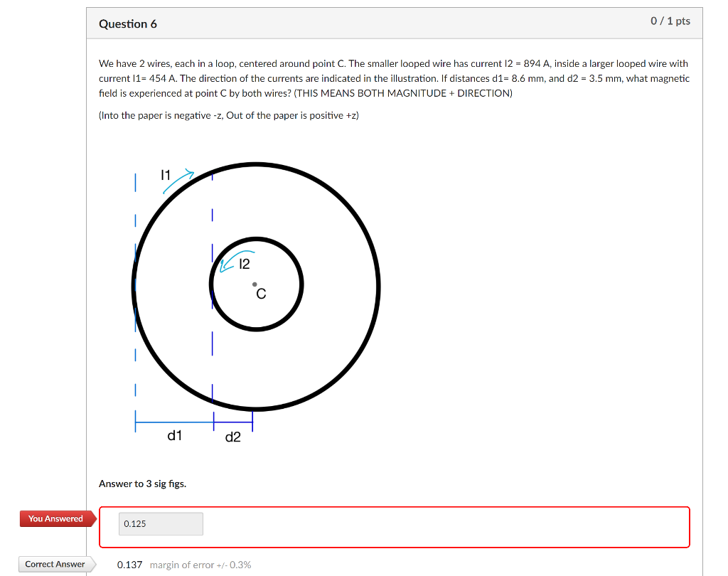Click the I2 text label in the diagram
This screenshot has height=576, width=728.
[x=245, y=264]
